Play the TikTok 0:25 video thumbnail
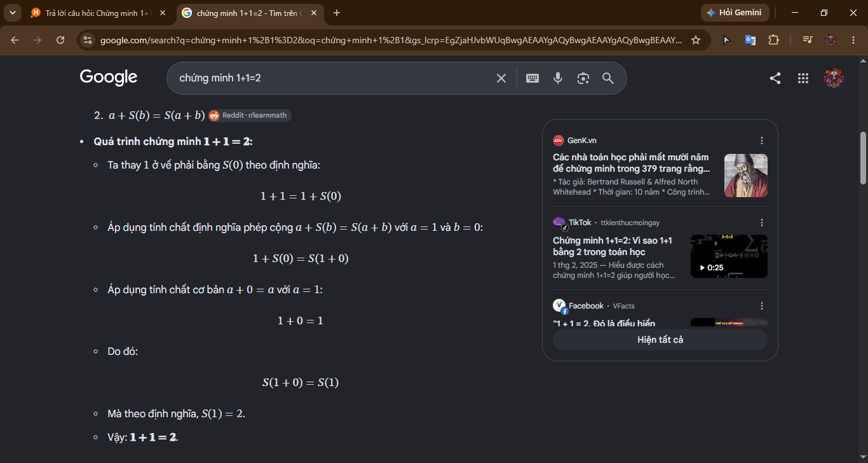 tap(729, 256)
